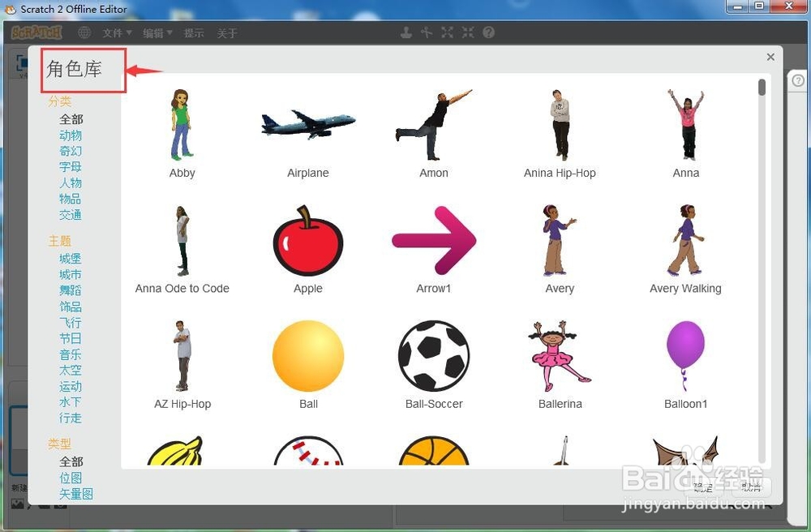Screen dimensions: 811x532
Task: Select the Anna sprite with raised arms
Action: coord(686,124)
